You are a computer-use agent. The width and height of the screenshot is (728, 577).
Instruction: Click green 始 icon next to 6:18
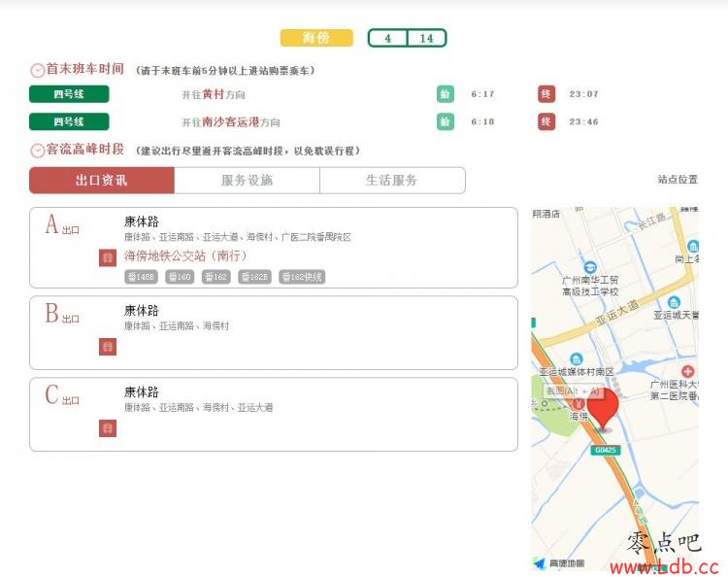[x=446, y=121]
